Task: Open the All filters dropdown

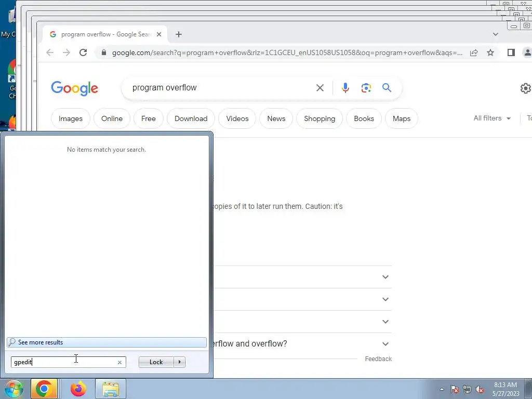Action: coord(492,118)
